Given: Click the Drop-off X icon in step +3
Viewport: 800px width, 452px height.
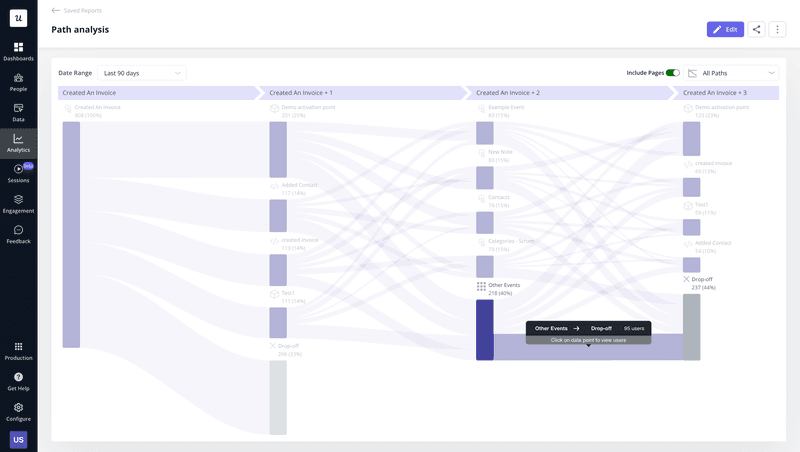Looking at the screenshot, I should click(686, 279).
